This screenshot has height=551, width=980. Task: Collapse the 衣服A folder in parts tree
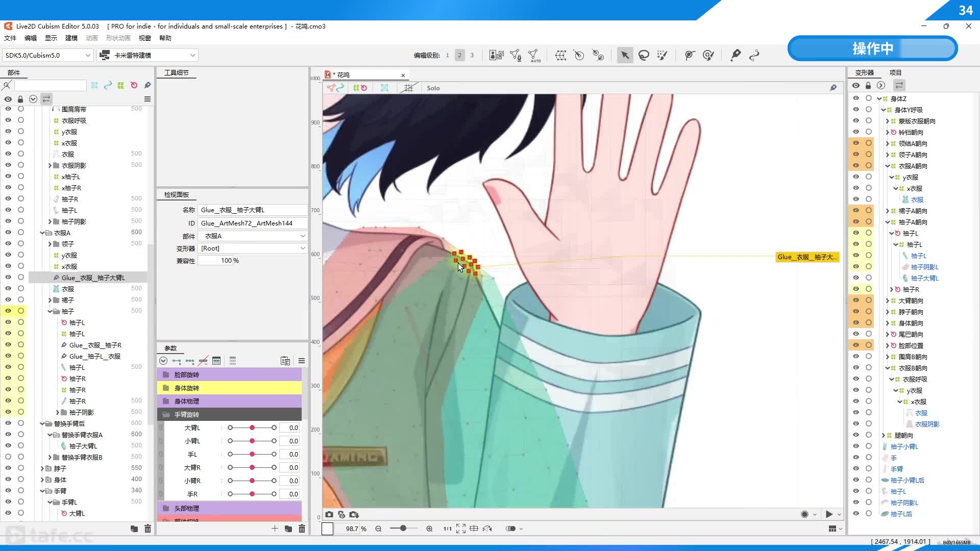pyautogui.click(x=42, y=233)
